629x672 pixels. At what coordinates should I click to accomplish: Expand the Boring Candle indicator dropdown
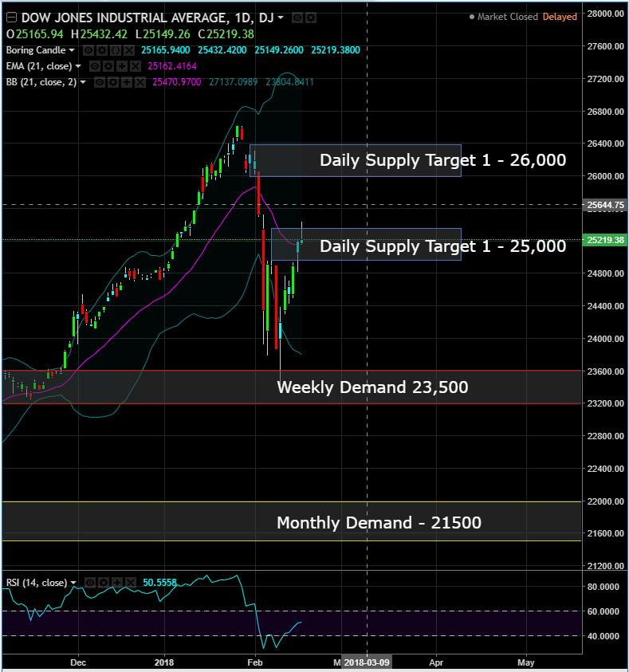pyautogui.click(x=72, y=50)
